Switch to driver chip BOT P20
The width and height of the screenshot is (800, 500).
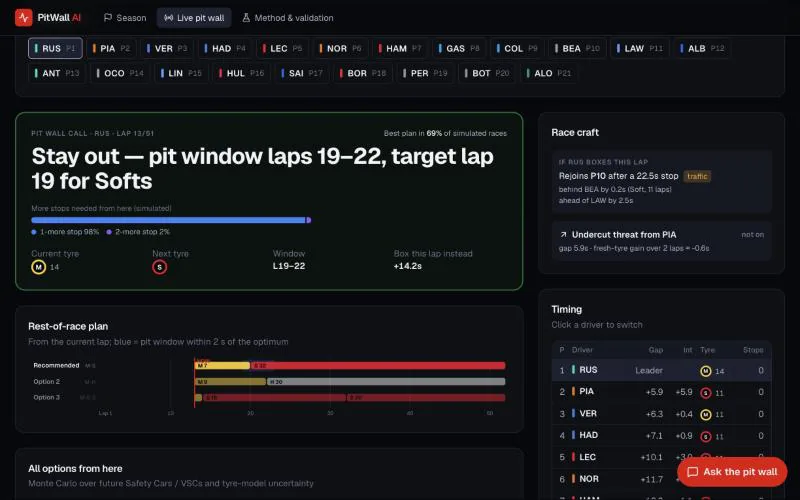click(487, 73)
